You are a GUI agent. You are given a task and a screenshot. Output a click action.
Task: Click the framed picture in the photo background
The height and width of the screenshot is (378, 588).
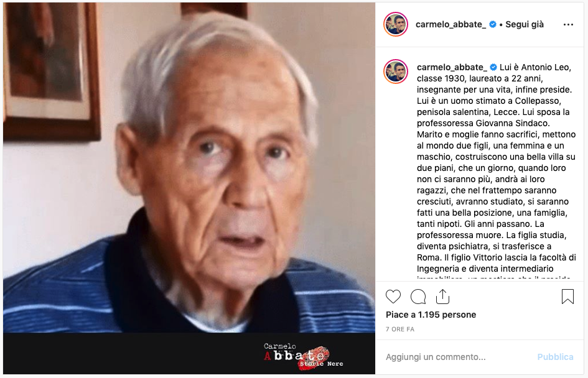[50, 69]
